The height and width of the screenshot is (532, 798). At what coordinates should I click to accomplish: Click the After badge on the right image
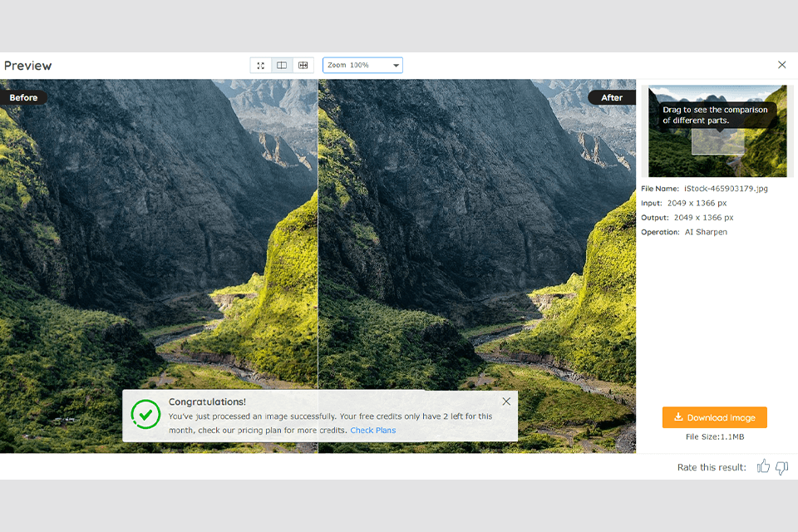click(611, 97)
